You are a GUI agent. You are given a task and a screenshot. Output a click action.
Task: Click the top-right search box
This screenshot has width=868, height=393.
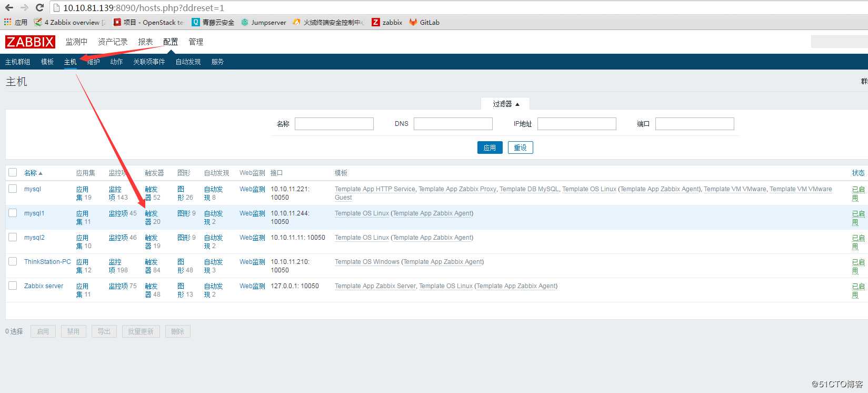[x=840, y=42]
